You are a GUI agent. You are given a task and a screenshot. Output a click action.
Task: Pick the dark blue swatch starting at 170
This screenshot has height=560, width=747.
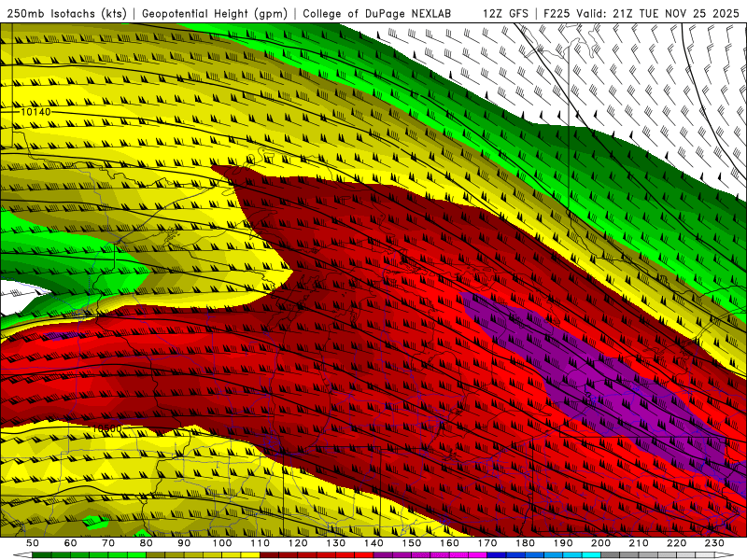(497, 555)
